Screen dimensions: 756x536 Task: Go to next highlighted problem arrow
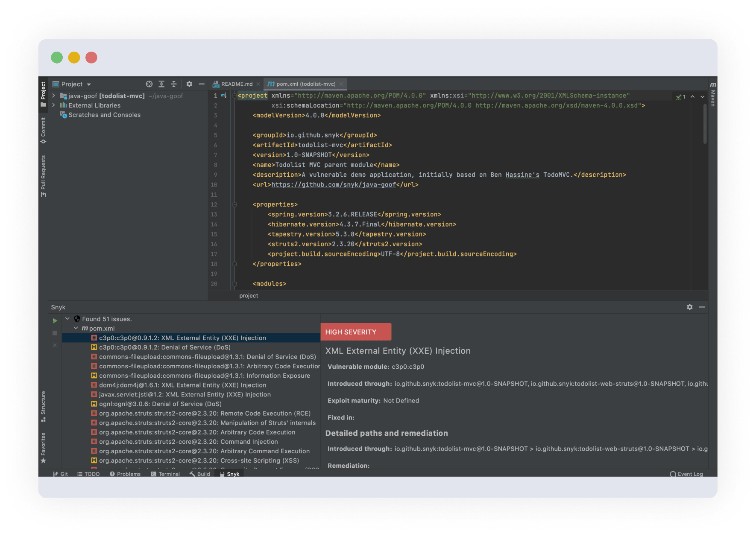coord(702,97)
